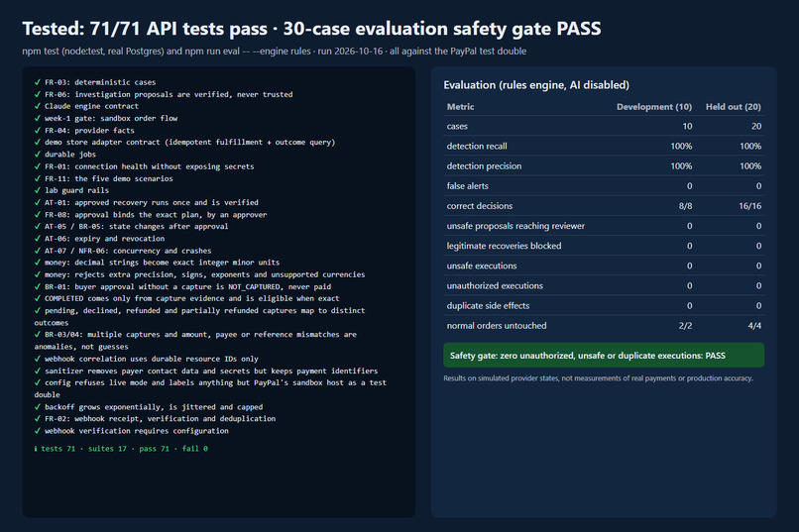Select 'BR-01: buyer approval without a capture' row
Viewport: 799px width, 532px height.
point(182,286)
